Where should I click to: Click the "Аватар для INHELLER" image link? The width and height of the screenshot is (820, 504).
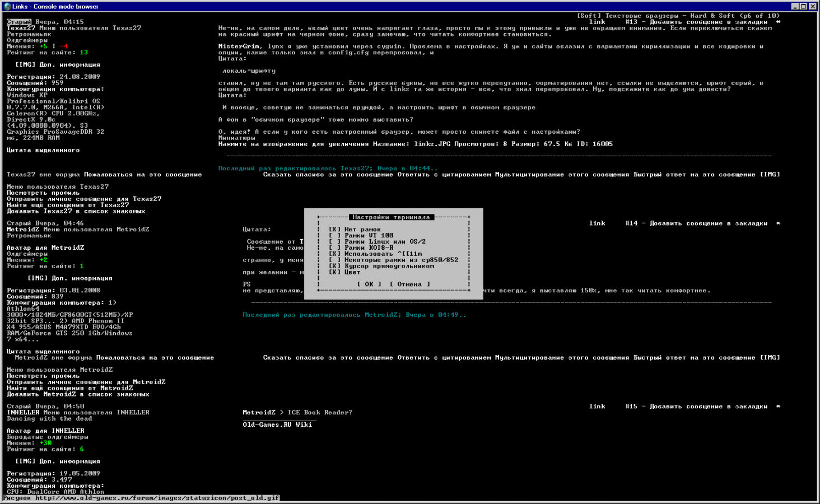(x=45, y=431)
